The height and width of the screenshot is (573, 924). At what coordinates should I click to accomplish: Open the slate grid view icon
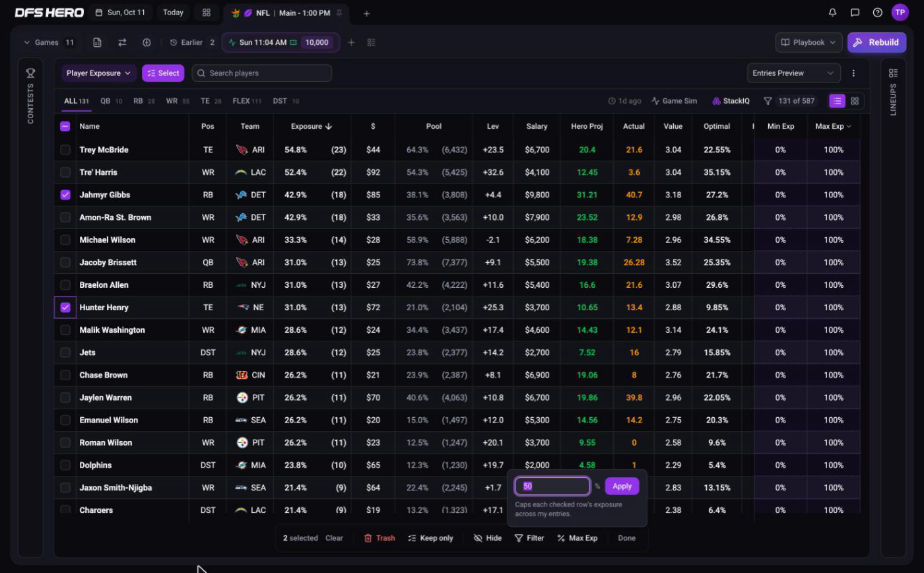point(207,13)
